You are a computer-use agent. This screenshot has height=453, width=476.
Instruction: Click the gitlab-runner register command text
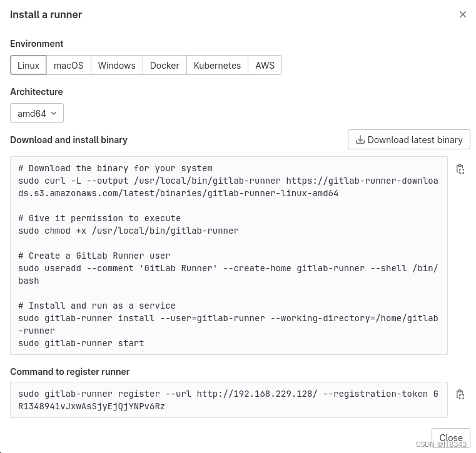pos(228,400)
